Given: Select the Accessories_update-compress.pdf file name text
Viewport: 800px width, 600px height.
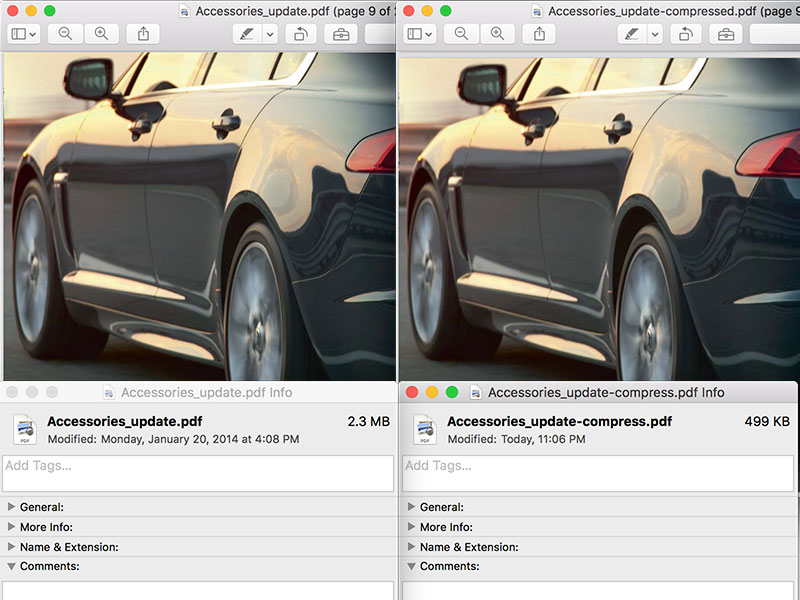Looking at the screenshot, I should coord(560,421).
